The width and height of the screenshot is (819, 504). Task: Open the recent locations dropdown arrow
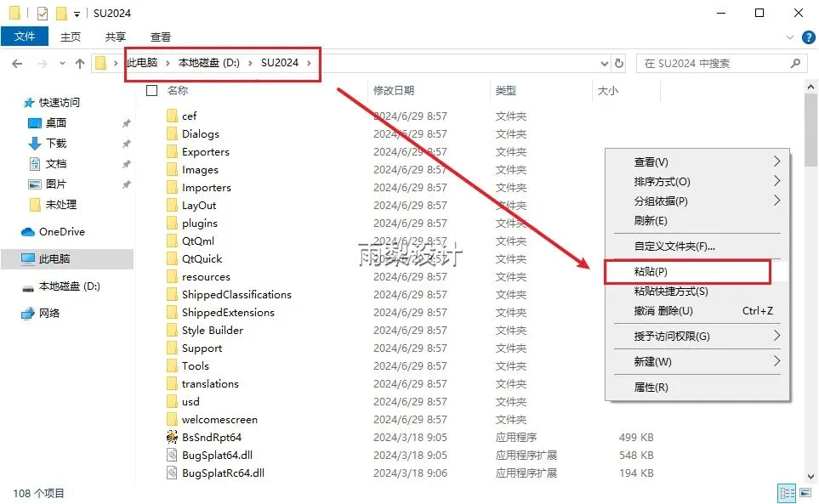(62, 64)
